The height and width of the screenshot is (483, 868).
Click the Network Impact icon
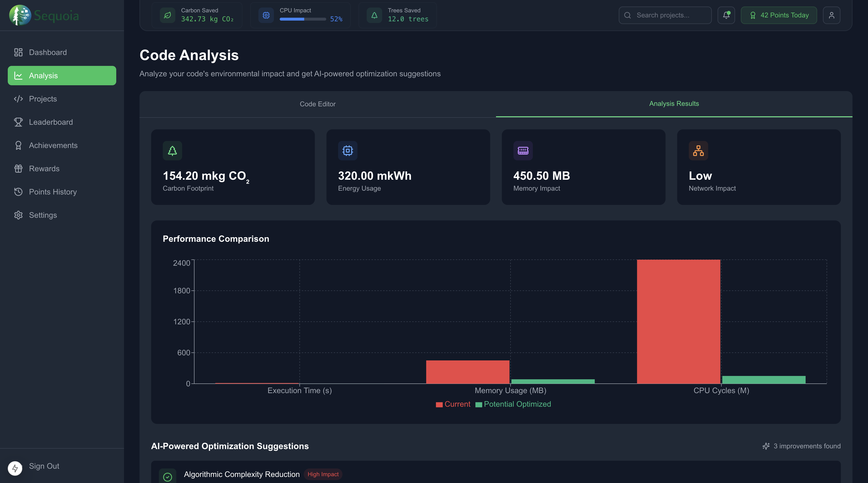698,151
